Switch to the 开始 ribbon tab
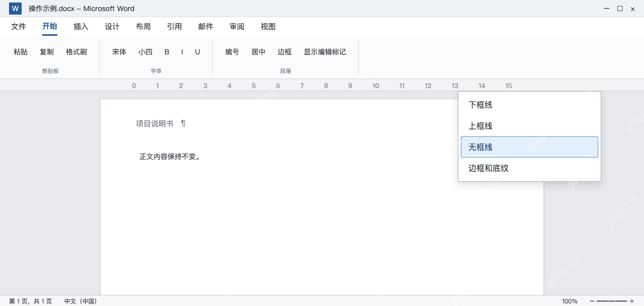 point(50,27)
